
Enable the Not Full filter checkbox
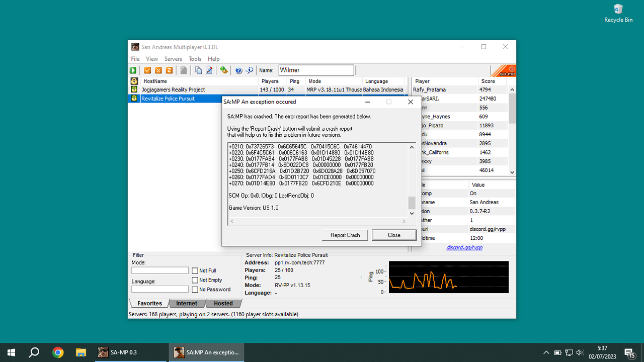tap(195, 270)
